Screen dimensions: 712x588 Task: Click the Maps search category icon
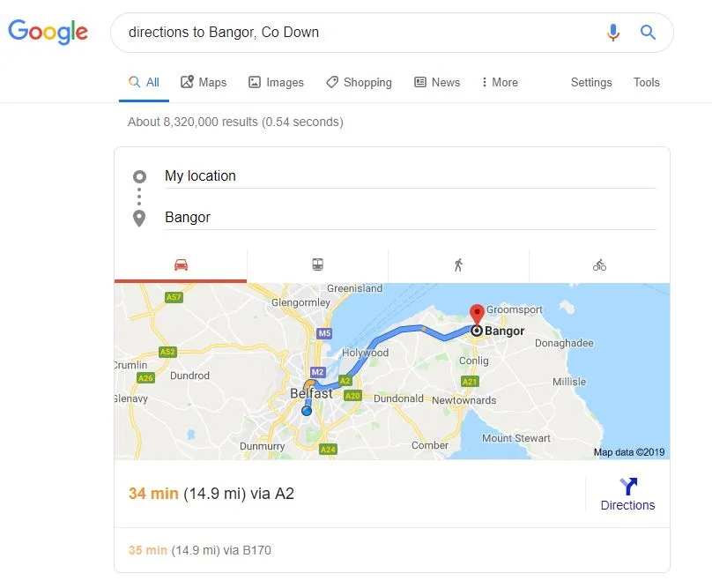click(x=189, y=82)
